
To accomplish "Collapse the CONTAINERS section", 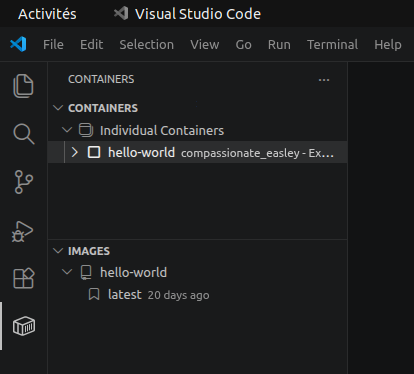I will pos(58,108).
